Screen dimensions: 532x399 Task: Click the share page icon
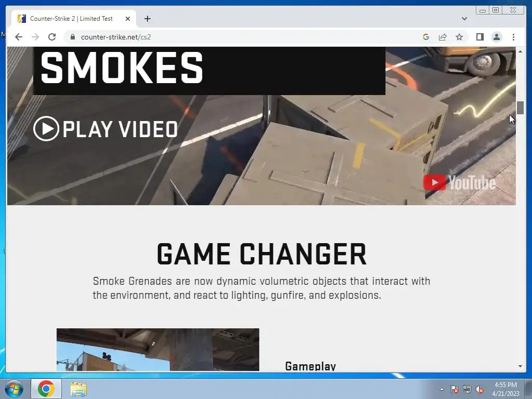(x=443, y=37)
